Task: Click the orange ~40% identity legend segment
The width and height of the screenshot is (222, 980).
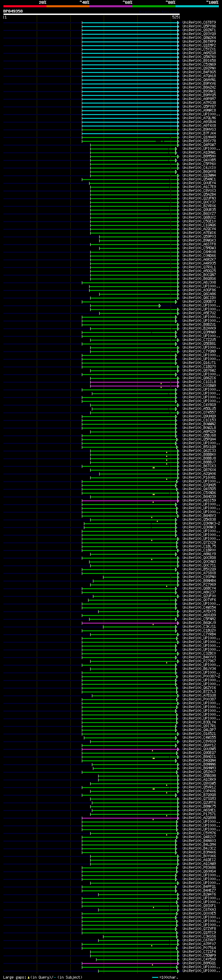Action: click(x=68, y=6)
